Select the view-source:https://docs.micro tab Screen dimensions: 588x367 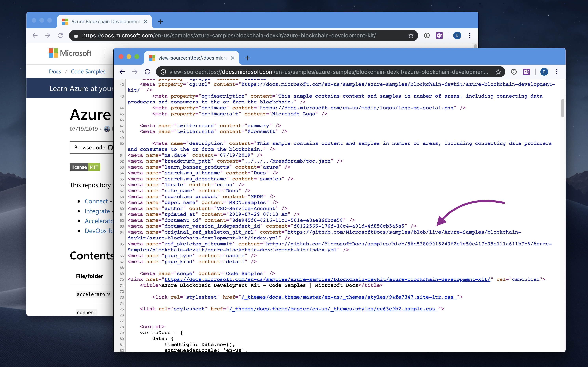coord(192,58)
